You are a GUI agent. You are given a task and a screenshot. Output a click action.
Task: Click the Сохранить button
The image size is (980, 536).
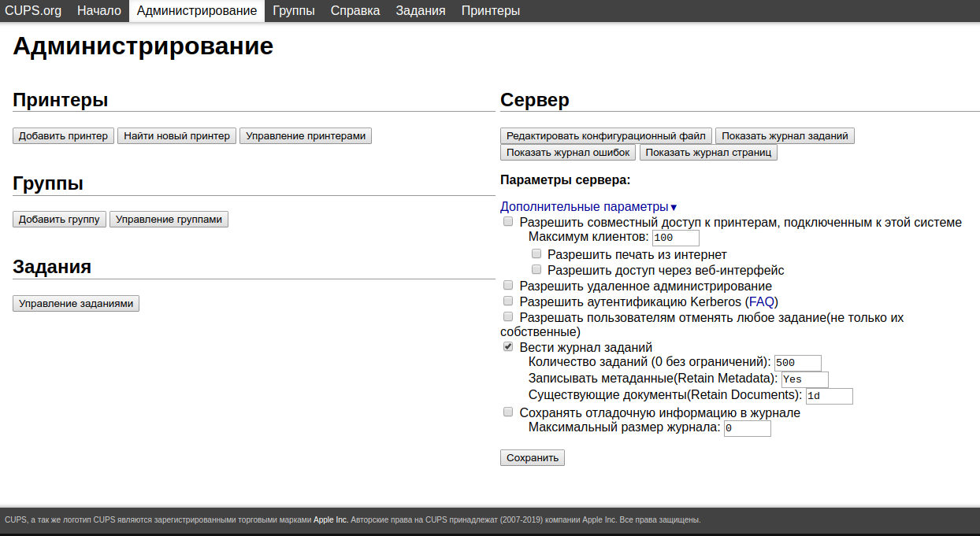pyautogui.click(x=533, y=457)
